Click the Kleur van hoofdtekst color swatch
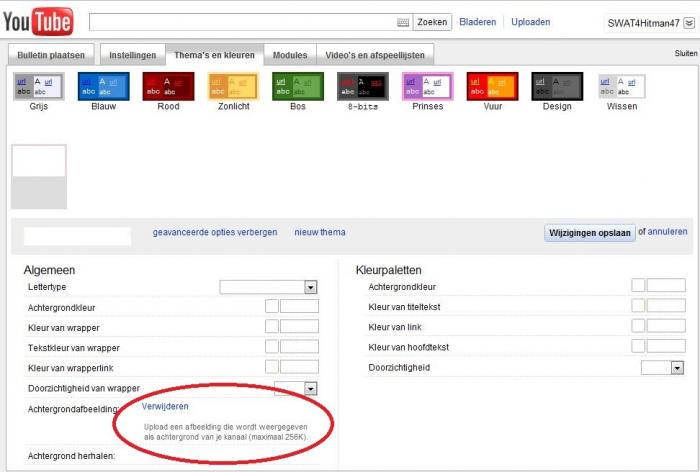 point(638,346)
